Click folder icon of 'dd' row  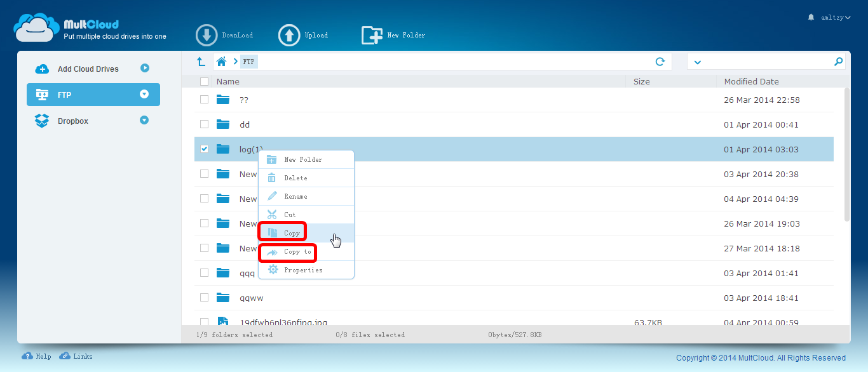point(222,124)
